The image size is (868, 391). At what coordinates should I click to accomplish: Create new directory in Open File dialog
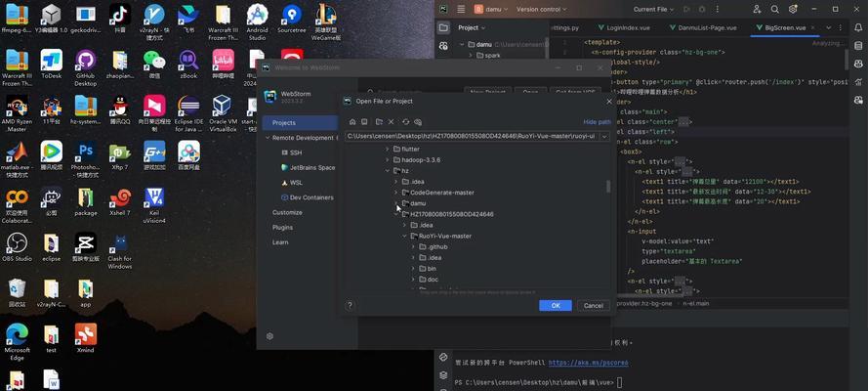point(379,122)
